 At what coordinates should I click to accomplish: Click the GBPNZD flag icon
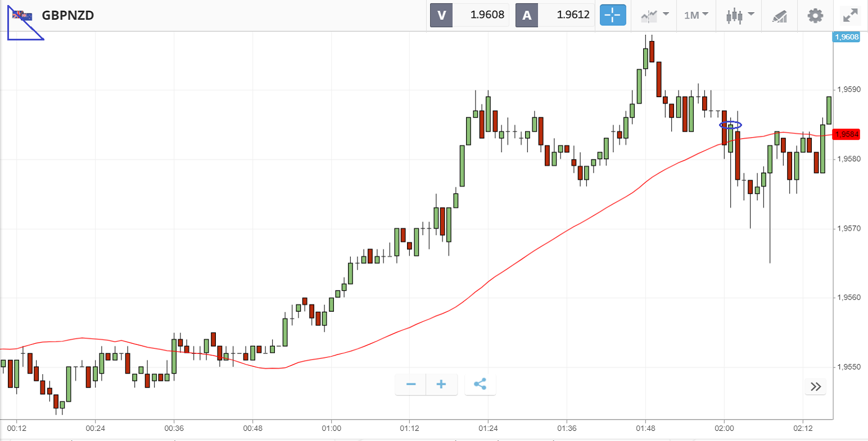[22, 16]
